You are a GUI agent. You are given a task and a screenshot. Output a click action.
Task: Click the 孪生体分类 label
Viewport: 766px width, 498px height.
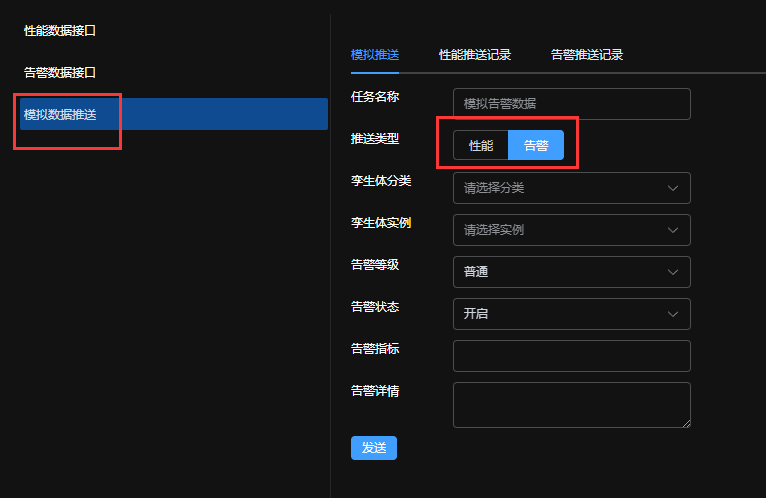pyautogui.click(x=381, y=181)
